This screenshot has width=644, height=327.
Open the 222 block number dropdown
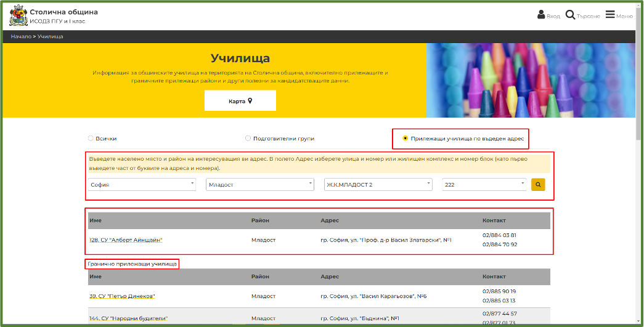484,185
